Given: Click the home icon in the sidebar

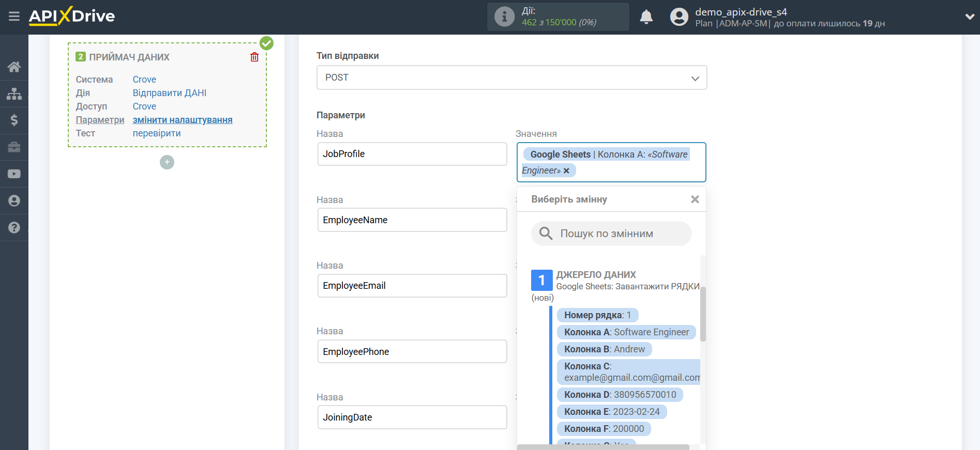Looking at the screenshot, I should (14, 67).
